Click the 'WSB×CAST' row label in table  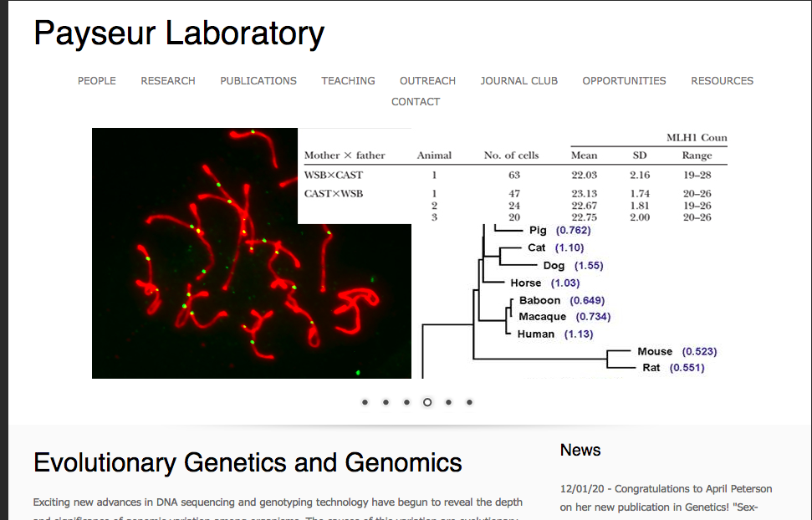pyautogui.click(x=334, y=175)
